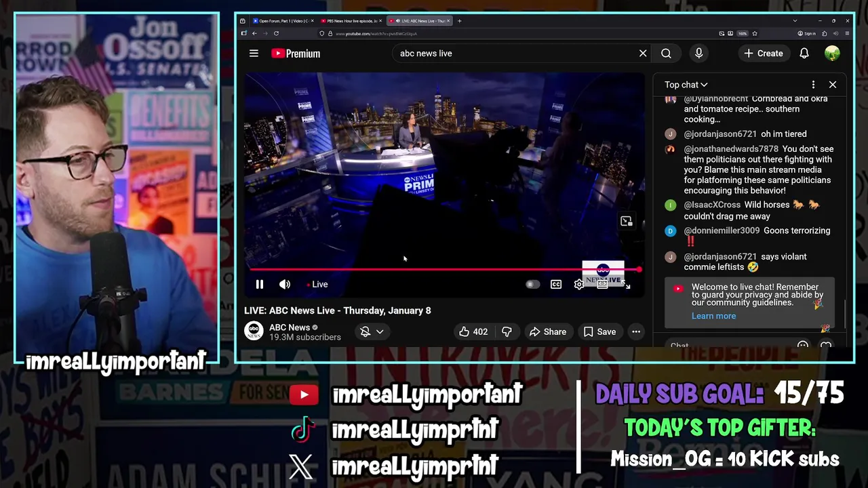868x488 pixels.
Task: Click the video title text
Action: [337, 310]
